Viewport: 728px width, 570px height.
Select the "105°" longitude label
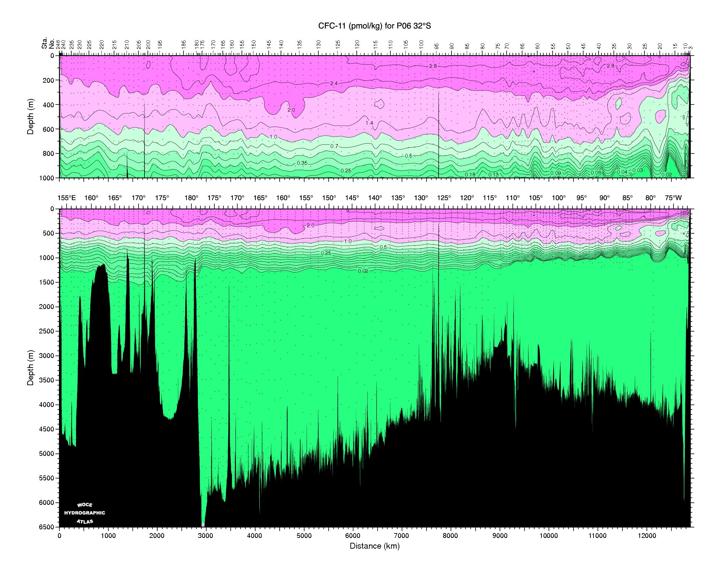[536, 198]
